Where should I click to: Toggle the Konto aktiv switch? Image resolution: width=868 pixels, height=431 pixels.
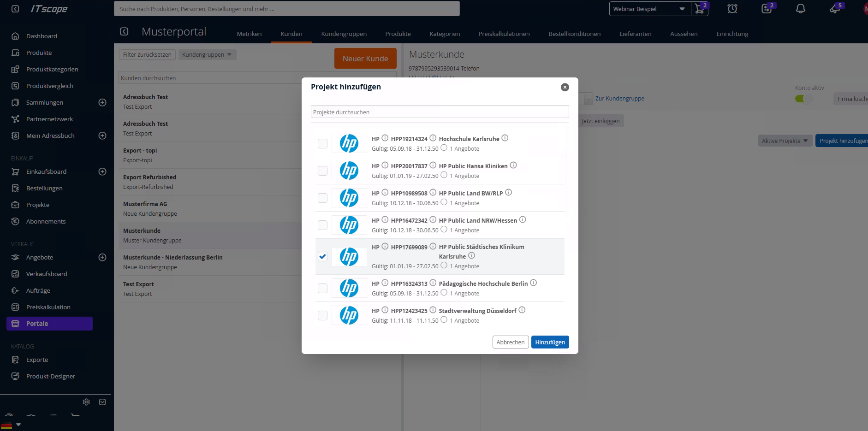click(x=803, y=99)
